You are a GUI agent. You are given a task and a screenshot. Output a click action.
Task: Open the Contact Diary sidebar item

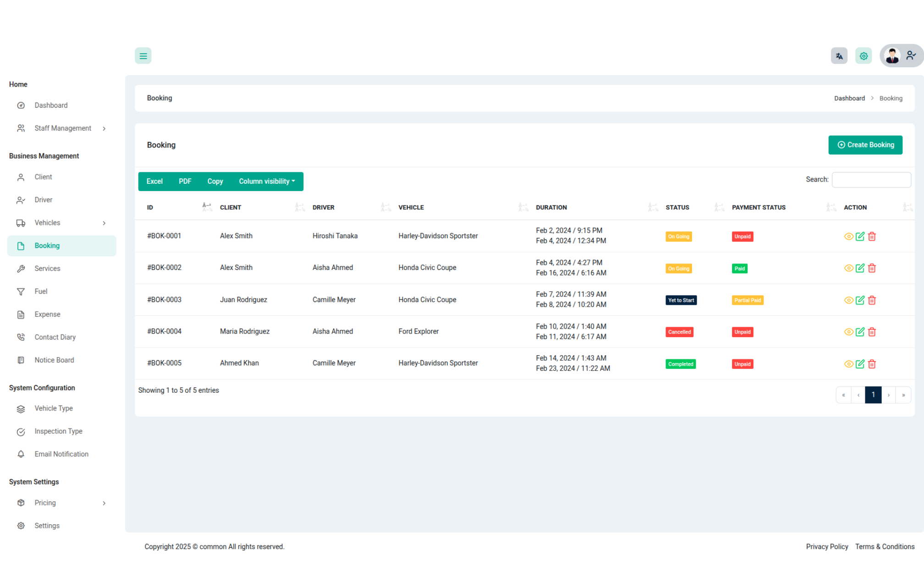[x=55, y=337]
